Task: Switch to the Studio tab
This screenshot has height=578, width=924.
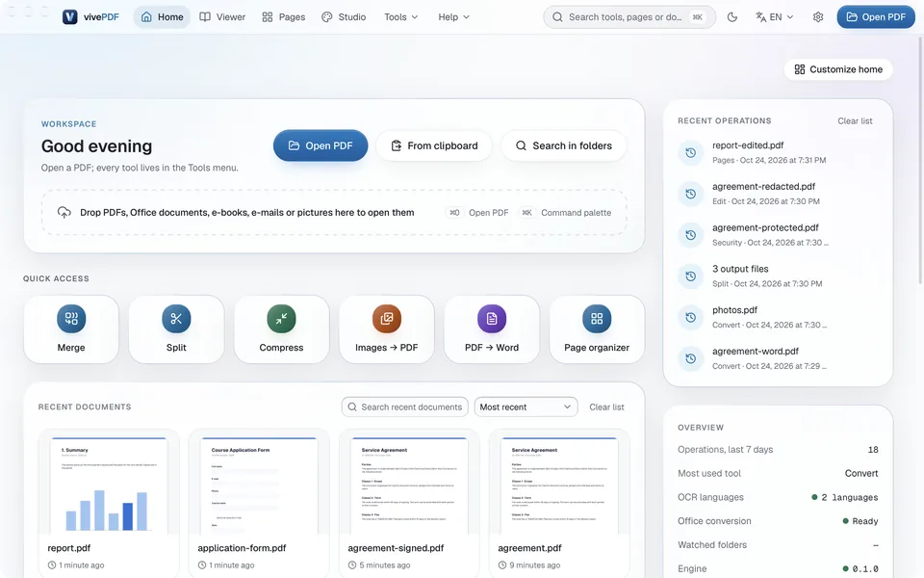Action: pyautogui.click(x=344, y=17)
